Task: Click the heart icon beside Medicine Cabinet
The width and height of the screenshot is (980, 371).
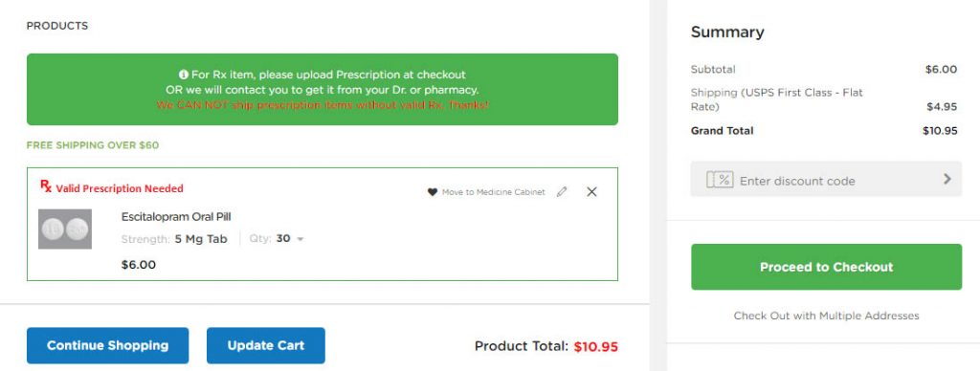Action: tap(432, 192)
